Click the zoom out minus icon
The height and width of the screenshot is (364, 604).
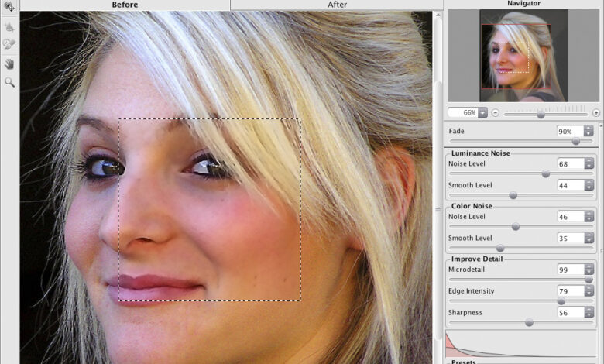click(x=495, y=112)
